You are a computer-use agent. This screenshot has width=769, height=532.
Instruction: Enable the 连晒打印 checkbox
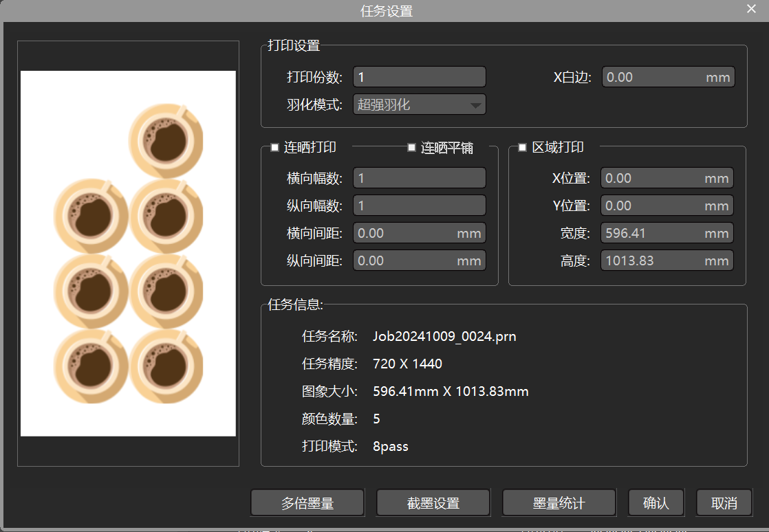tap(274, 148)
